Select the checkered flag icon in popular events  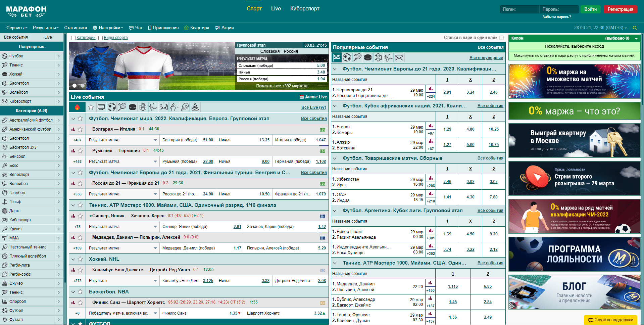[337, 57]
